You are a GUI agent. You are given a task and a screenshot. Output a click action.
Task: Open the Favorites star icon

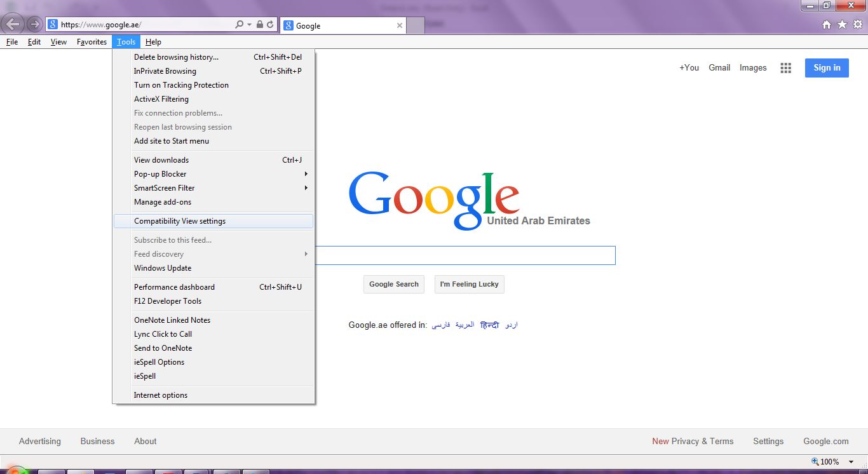click(x=842, y=25)
